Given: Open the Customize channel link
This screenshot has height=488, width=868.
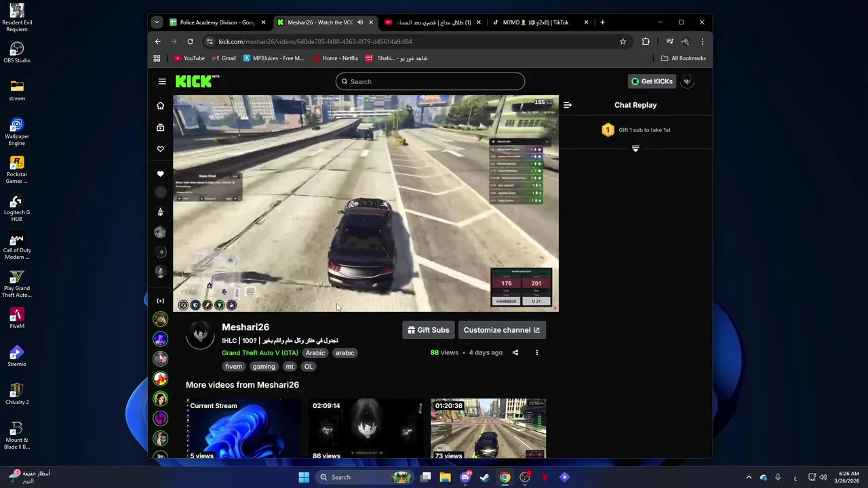Looking at the screenshot, I should pos(502,330).
